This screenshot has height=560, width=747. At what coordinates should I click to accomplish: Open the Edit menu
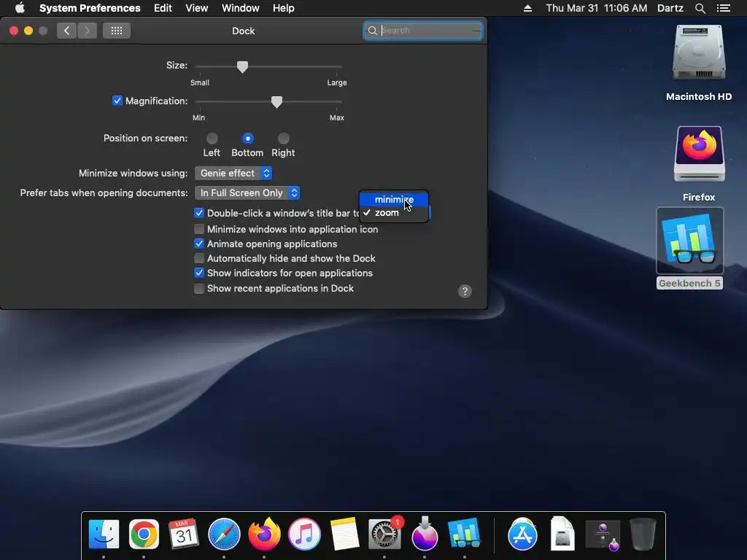(x=163, y=8)
